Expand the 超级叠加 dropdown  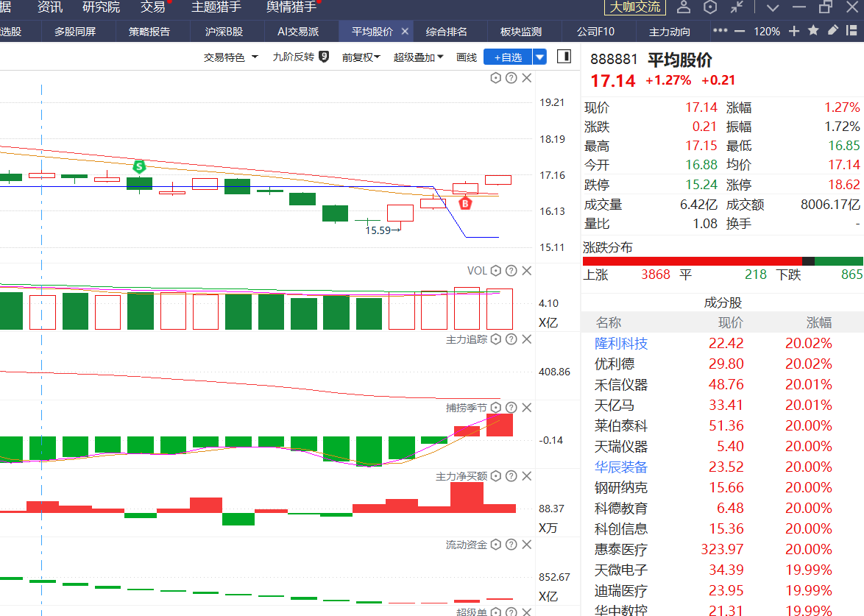[418, 57]
